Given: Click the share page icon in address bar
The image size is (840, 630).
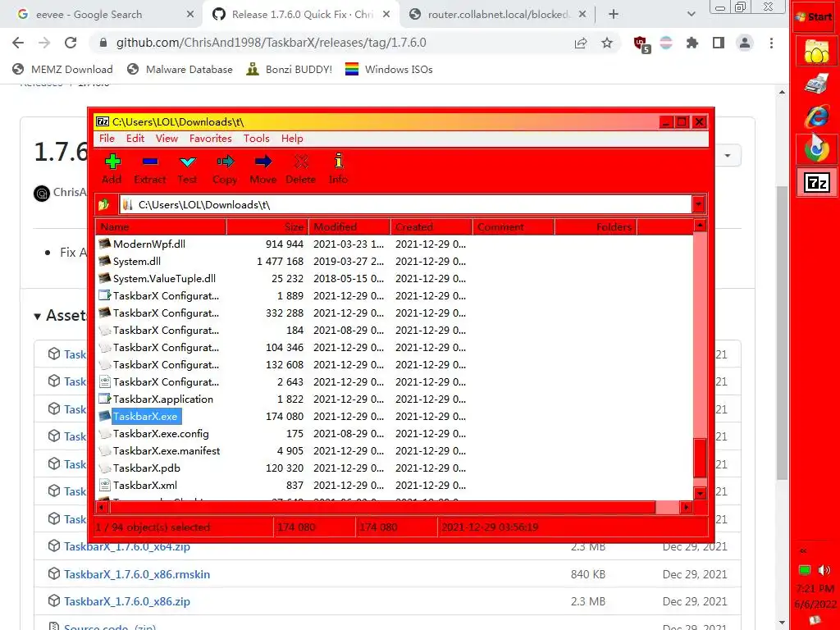Looking at the screenshot, I should (581, 43).
